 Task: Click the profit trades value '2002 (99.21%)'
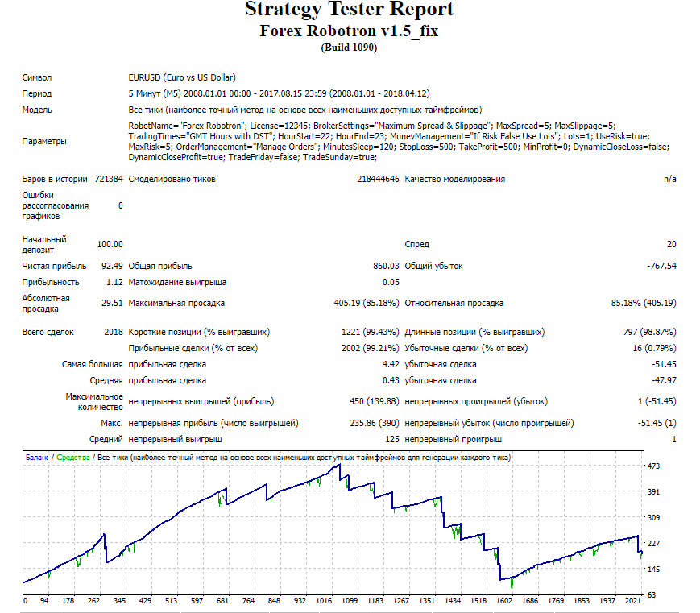(370, 348)
